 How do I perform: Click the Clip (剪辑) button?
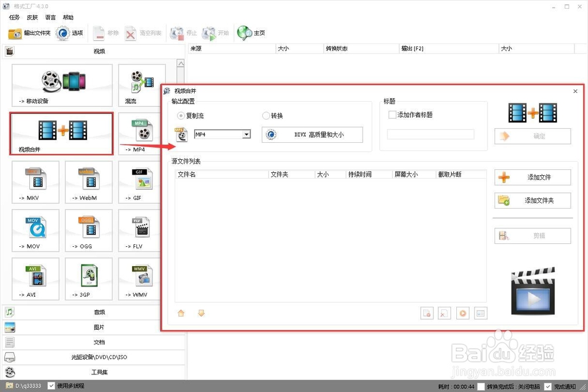[x=533, y=236]
